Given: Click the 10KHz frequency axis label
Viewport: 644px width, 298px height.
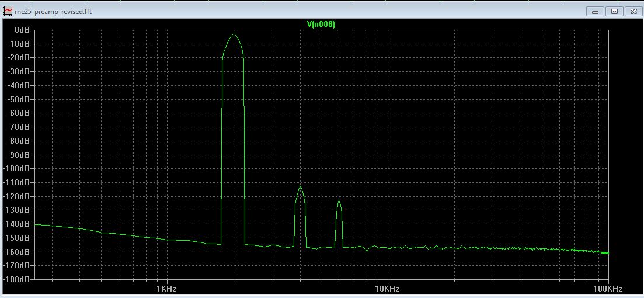Looking at the screenshot, I should pos(387,289).
